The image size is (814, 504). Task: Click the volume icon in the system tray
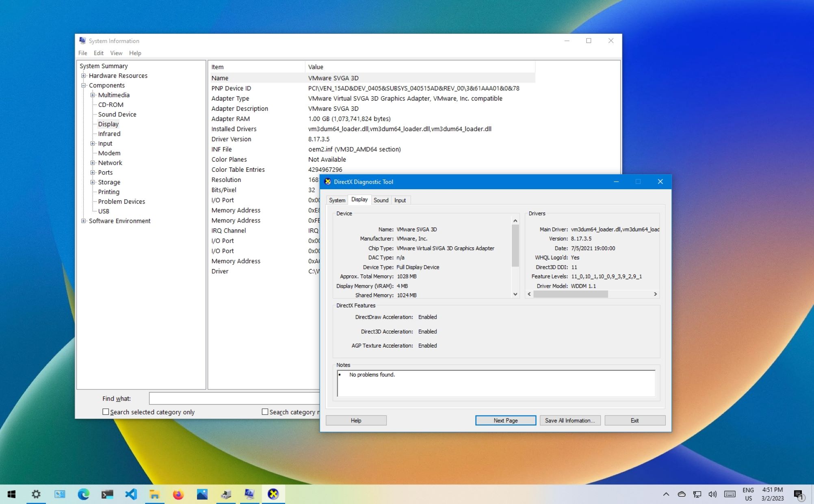[x=712, y=494]
